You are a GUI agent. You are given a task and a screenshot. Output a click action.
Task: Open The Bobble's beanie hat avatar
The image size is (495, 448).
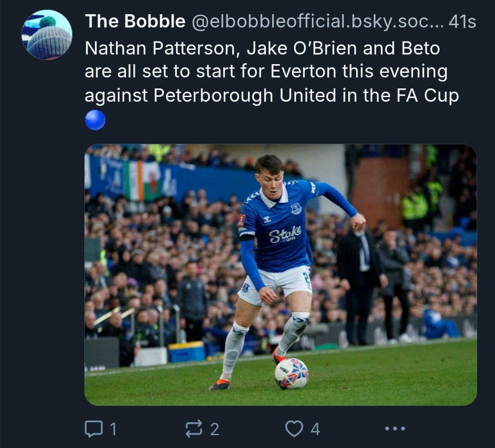point(47,35)
